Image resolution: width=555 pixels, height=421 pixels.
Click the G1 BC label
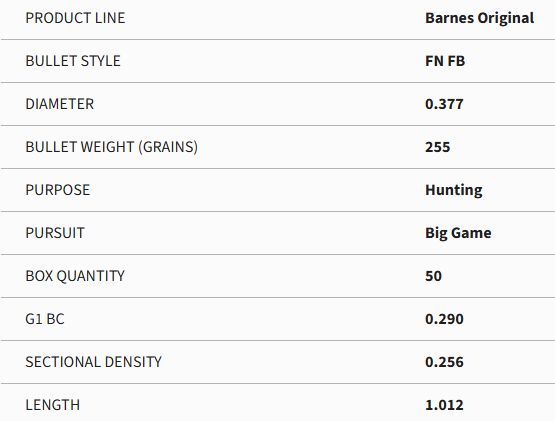point(45,319)
